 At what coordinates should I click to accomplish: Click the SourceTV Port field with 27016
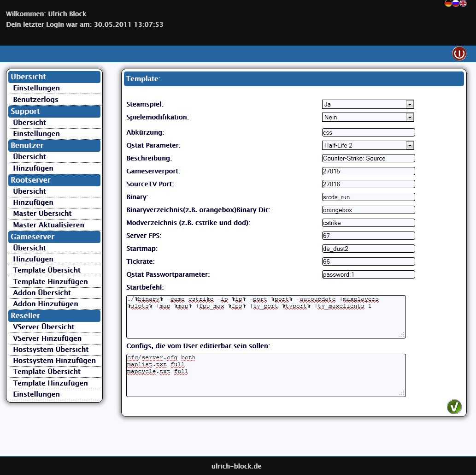point(368,184)
